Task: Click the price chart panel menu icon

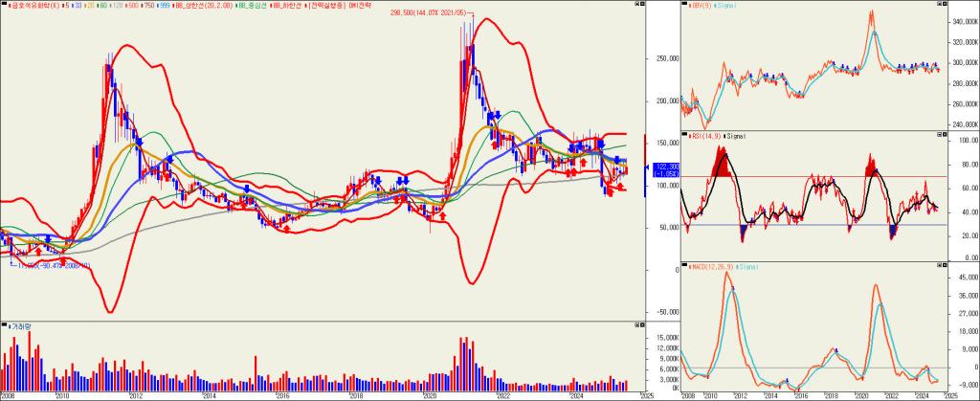Action: pos(3,3)
